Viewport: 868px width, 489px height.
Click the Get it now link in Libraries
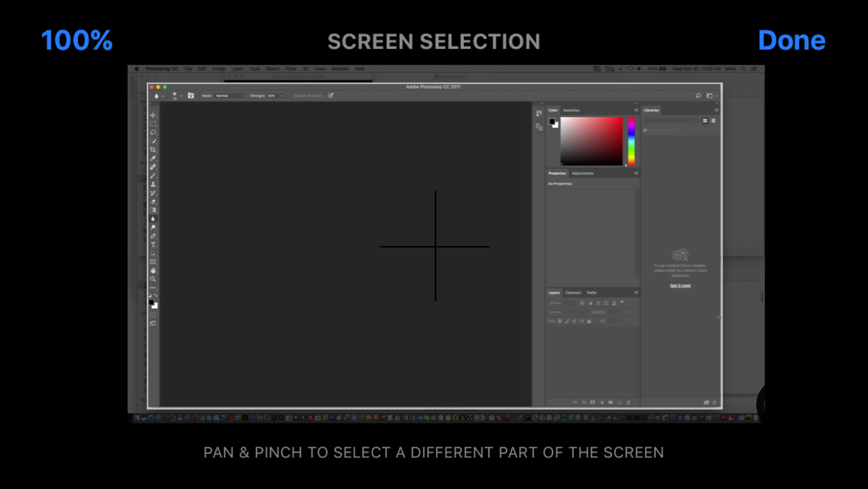tap(680, 285)
